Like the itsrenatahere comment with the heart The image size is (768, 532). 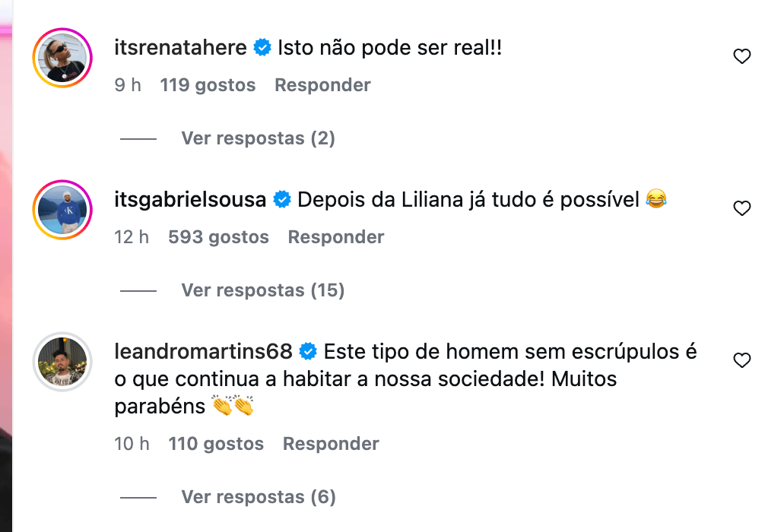click(741, 56)
